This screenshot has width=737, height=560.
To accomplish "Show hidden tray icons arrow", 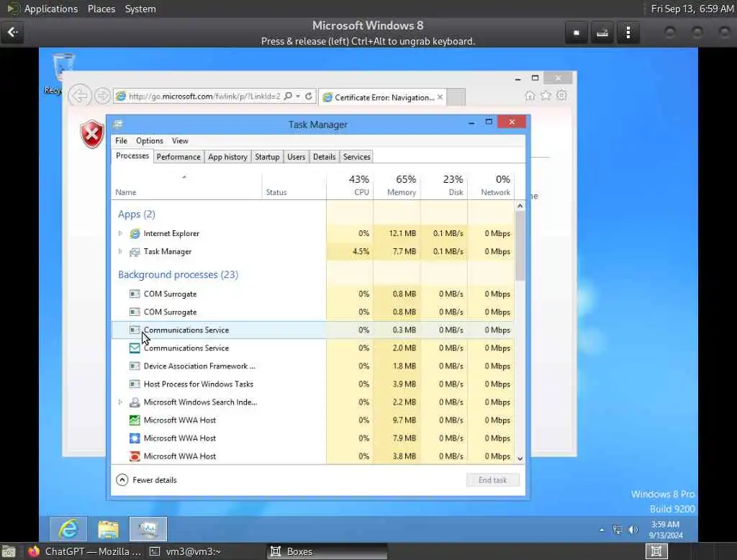I will [602, 530].
